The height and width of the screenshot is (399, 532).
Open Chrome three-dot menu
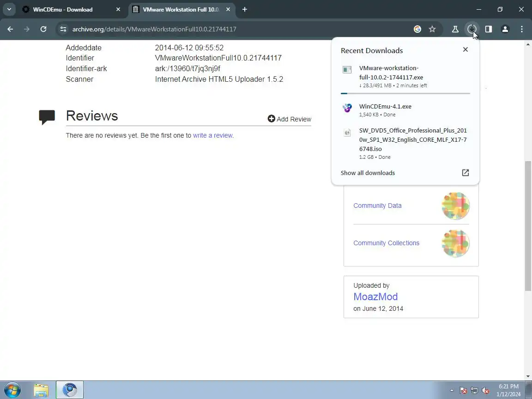pos(522,29)
